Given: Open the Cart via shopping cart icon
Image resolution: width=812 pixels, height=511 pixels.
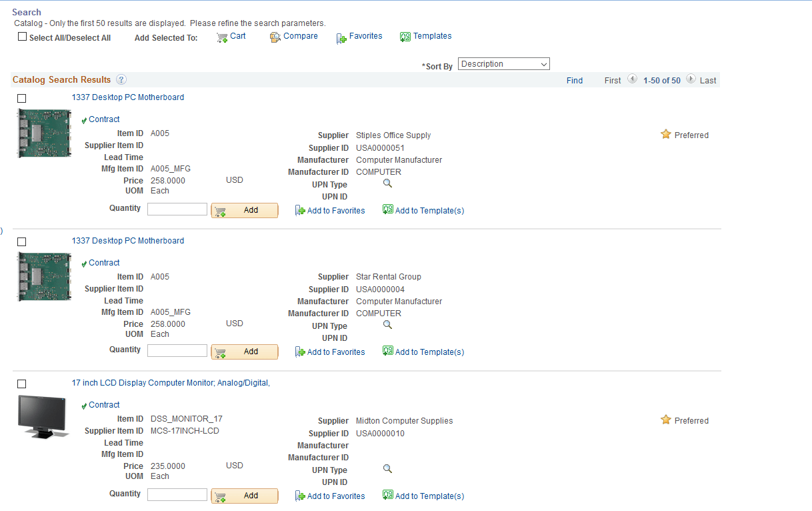Looking at the screenshot, I should pyautogui.click(x=223, y=37).
